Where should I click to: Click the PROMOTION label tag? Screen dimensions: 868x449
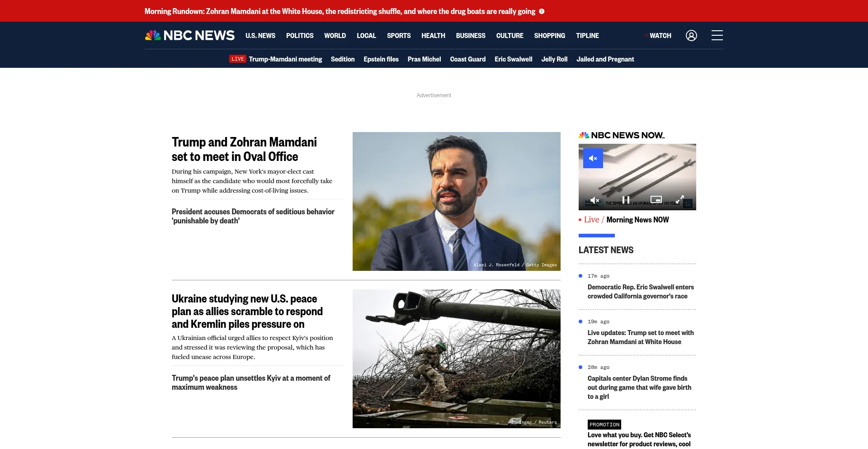tap(604, 425)
